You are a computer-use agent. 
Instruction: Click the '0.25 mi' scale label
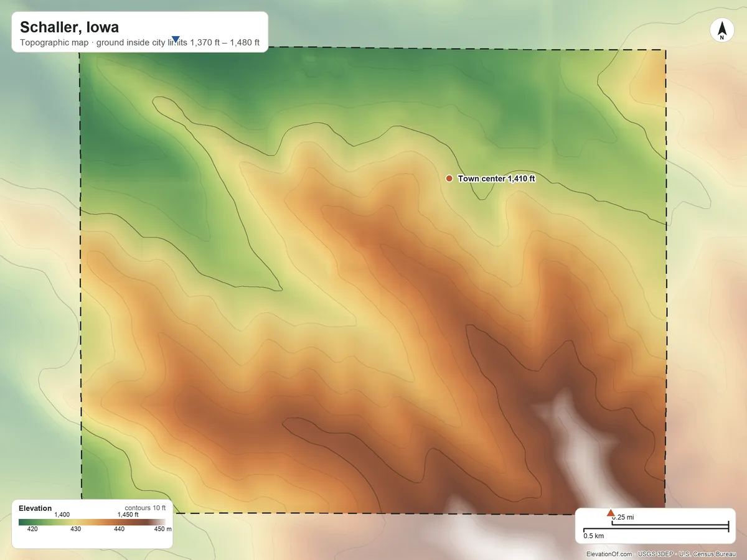[x=623, y=518]
